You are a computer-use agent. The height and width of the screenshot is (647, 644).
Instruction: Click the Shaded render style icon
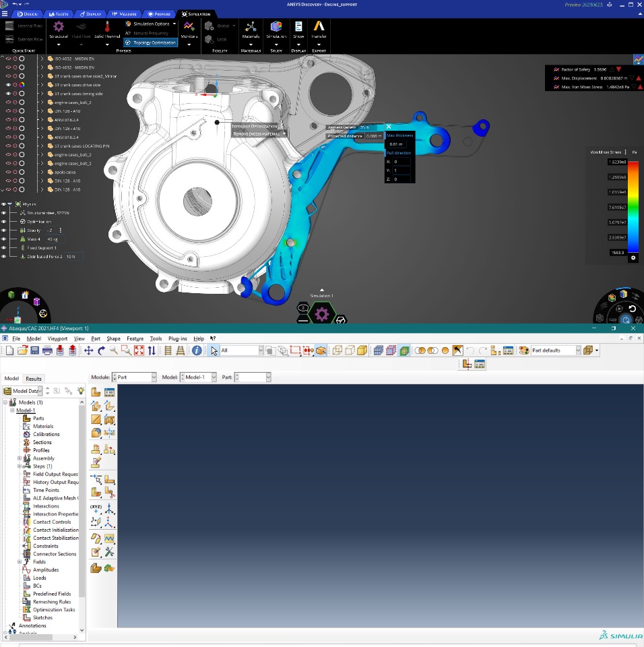[362, 350]
